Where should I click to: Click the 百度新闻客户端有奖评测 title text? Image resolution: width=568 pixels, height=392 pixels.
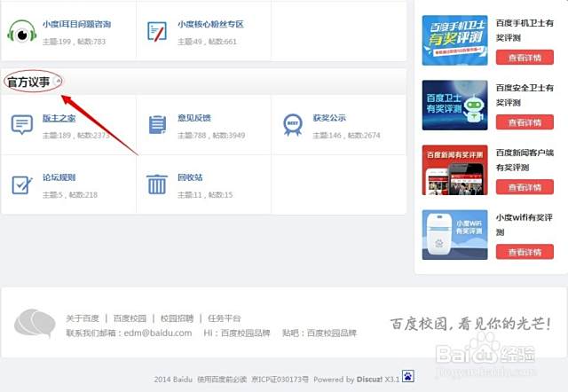pyautogui.click(x=525, y=160)
